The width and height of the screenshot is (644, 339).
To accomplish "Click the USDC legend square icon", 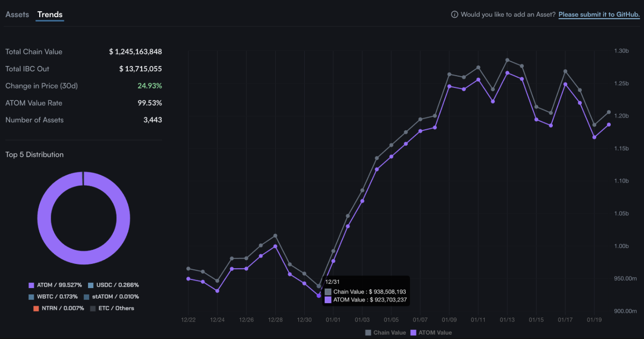I will (91, 285).
